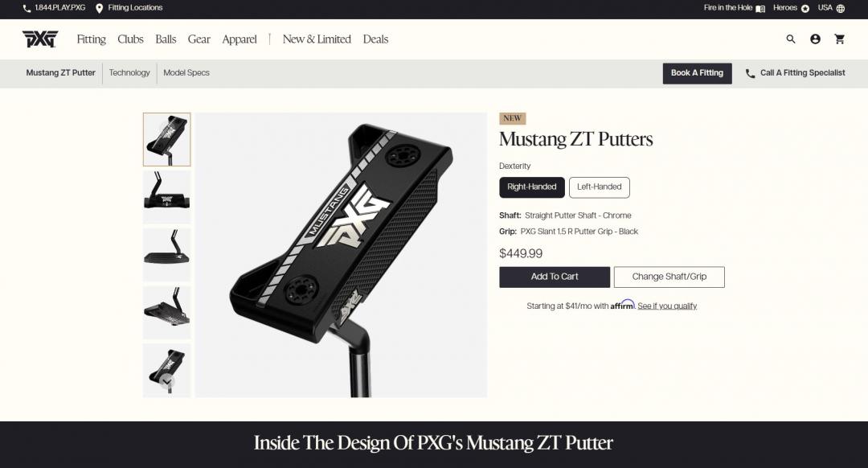Click Add To Cart
The height and width of the screenshot is (468, 868).
pos(554,277)
